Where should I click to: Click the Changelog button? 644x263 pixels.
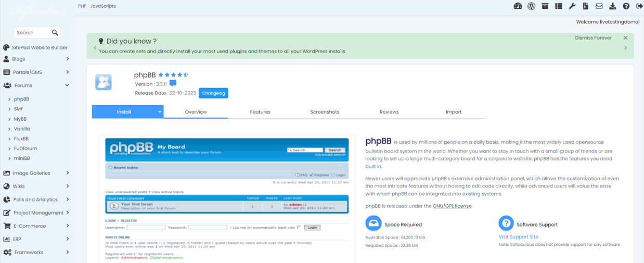(x=213, y=93)
